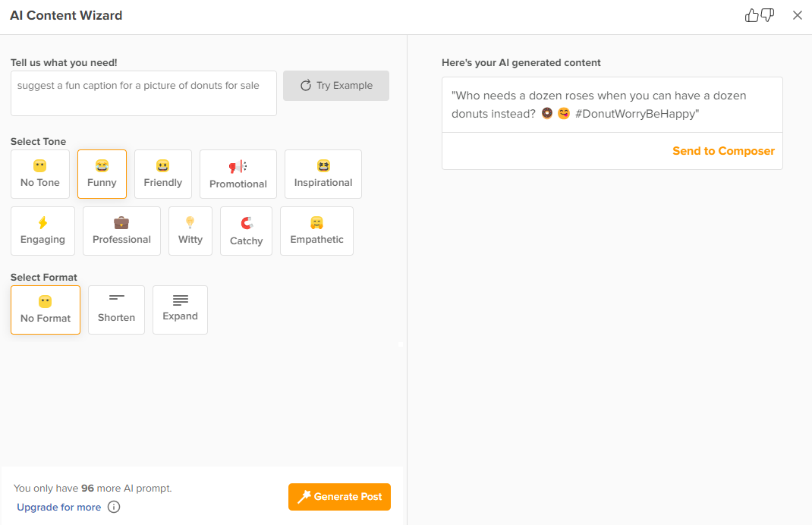The height and width of the screenshot is (525, 812).
Task: Select the Friendly tone
Action: pyautogui.click(x=163, y=174)
